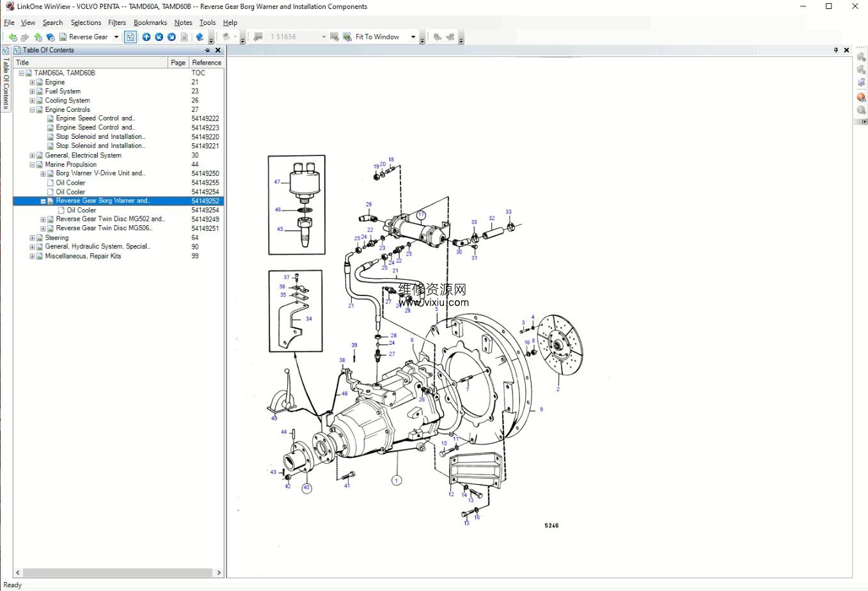Screen dimensions: 868x591
Task: Expand Reverse Gear Twin Disc MG502 node
Action: click(x=43, y=219)
